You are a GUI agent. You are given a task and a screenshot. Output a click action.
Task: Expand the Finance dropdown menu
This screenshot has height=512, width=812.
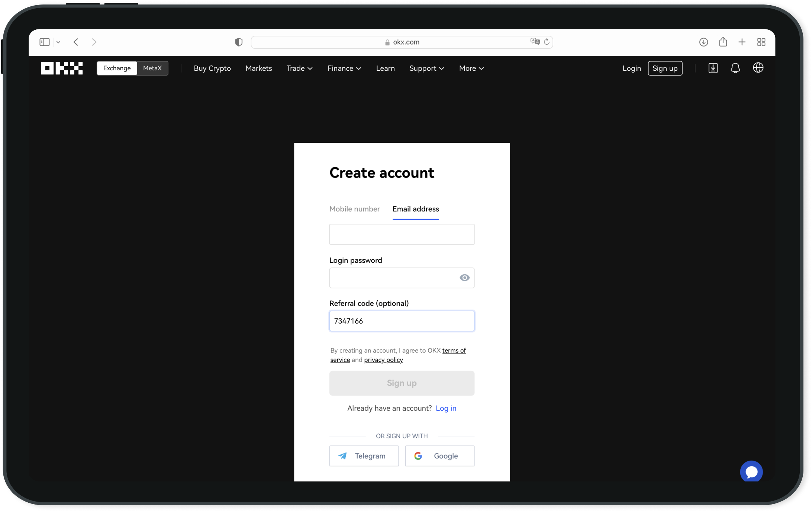(x=344, y=68)
